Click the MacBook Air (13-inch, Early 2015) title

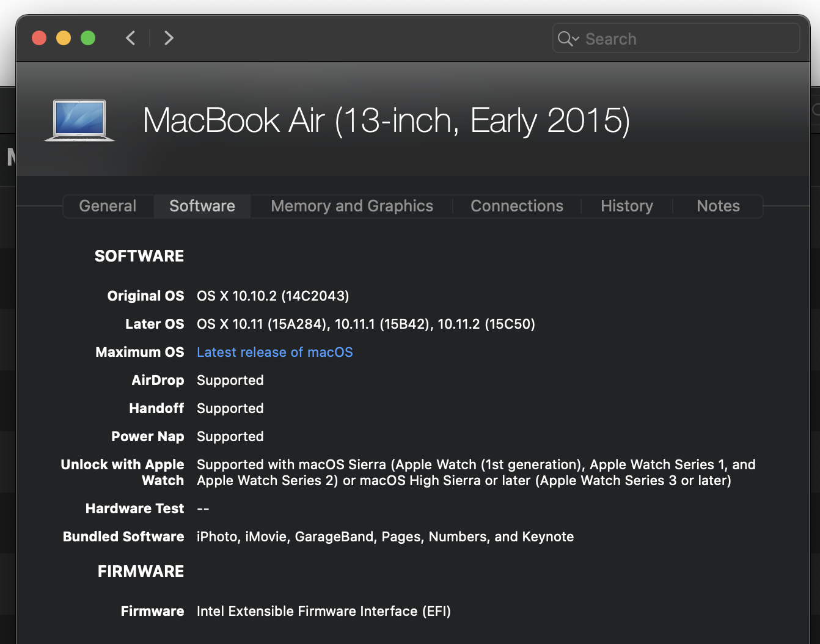pyautogui.click(x=386, y=120)
